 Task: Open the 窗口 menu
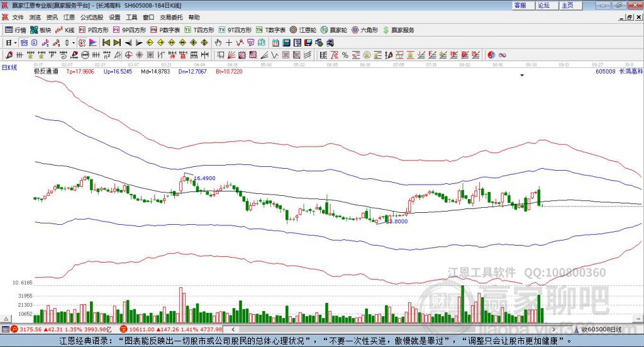tap(148, 17)
